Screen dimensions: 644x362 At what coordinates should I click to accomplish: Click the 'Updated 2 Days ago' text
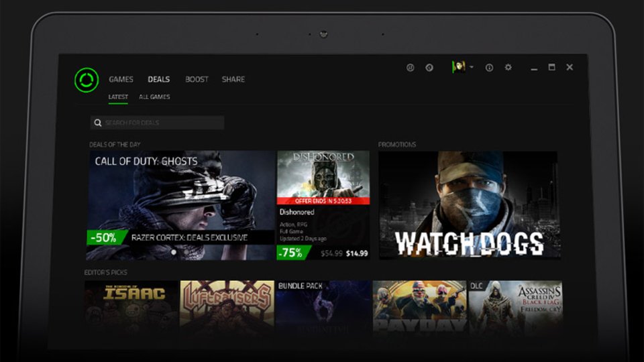[303, 239]
